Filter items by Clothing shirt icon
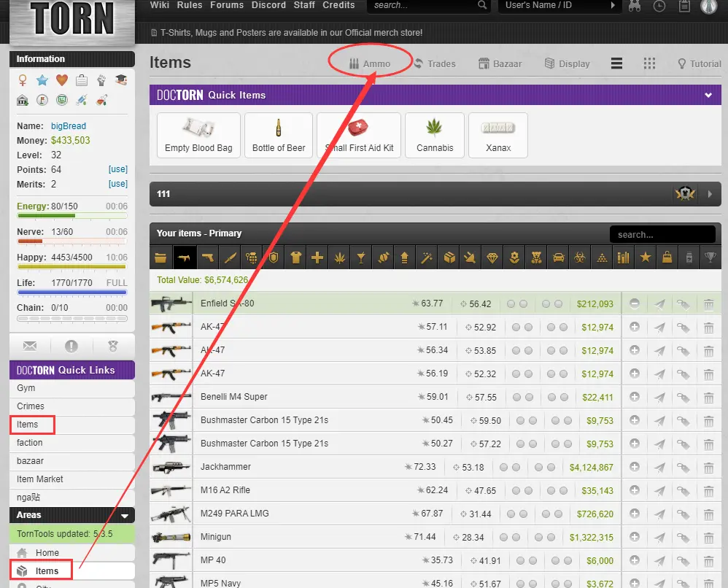Image resolution: width=728 pixels, height=588 pixels. tap(295, 258)
